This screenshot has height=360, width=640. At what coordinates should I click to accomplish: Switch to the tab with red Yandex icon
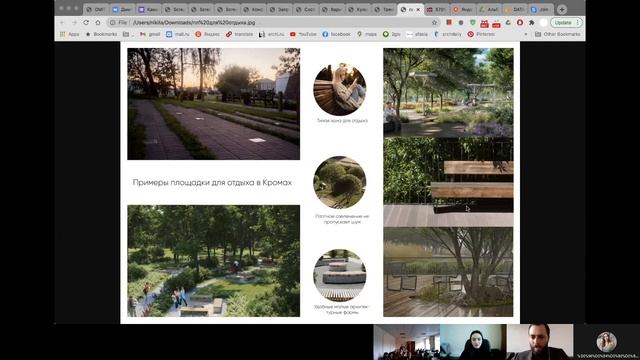click(x=462, y=9)
